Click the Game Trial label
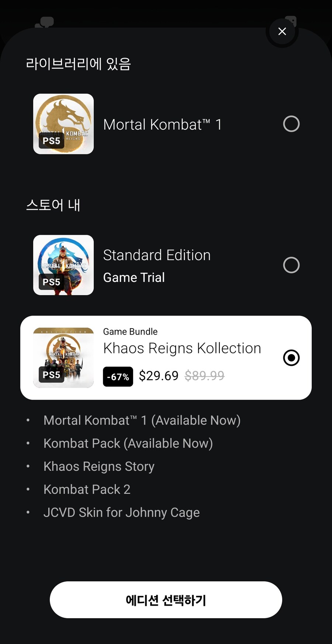332x644 pixels. click(x=134, y=277)
